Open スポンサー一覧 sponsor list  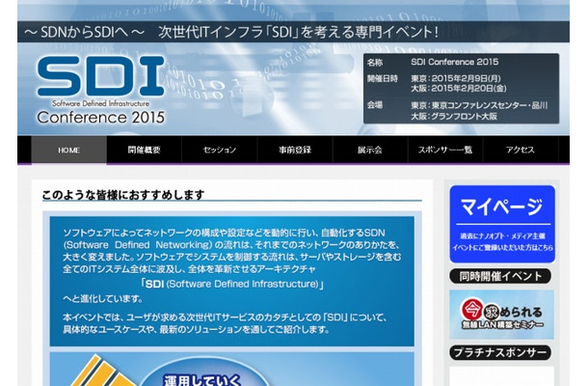445,150
